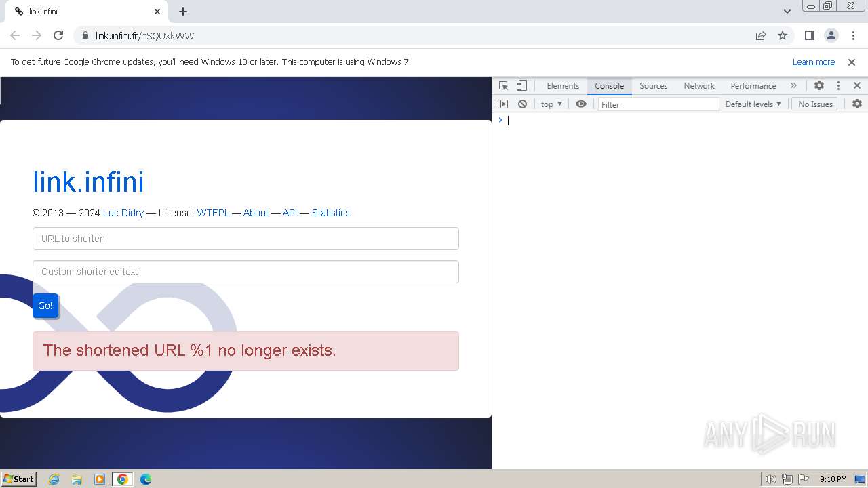Open the WTFPL license link

tap(213, 213)
